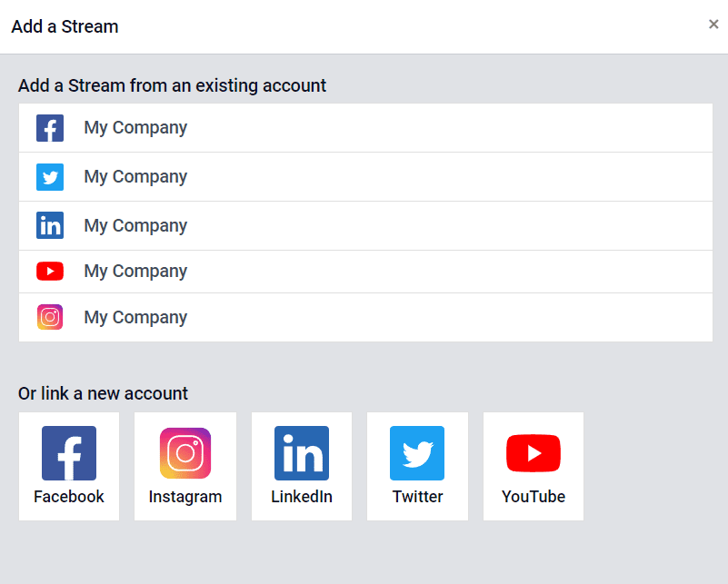Choose My Company text in the LinkedIn row
This screenshot has height=584, width=728.
(x=135, y=226)
